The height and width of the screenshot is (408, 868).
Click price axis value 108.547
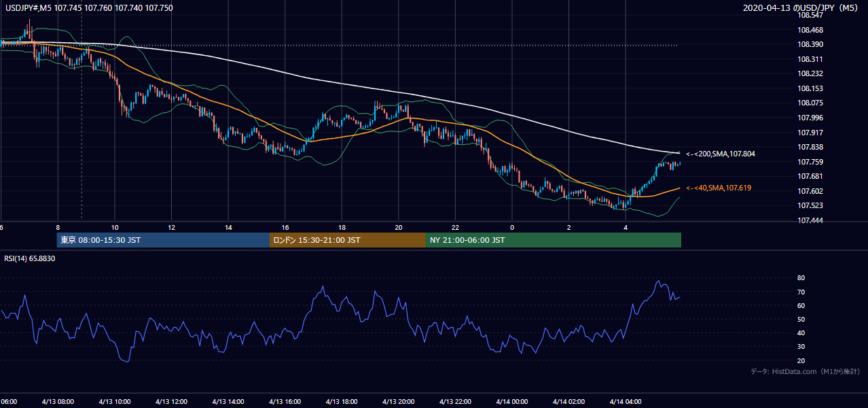pos(810,15)
